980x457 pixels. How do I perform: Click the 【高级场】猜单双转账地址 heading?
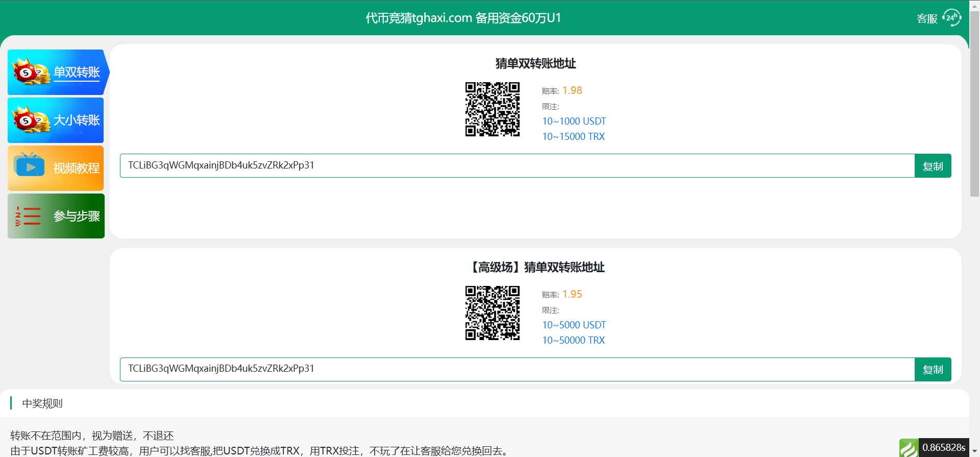(535, 267)
